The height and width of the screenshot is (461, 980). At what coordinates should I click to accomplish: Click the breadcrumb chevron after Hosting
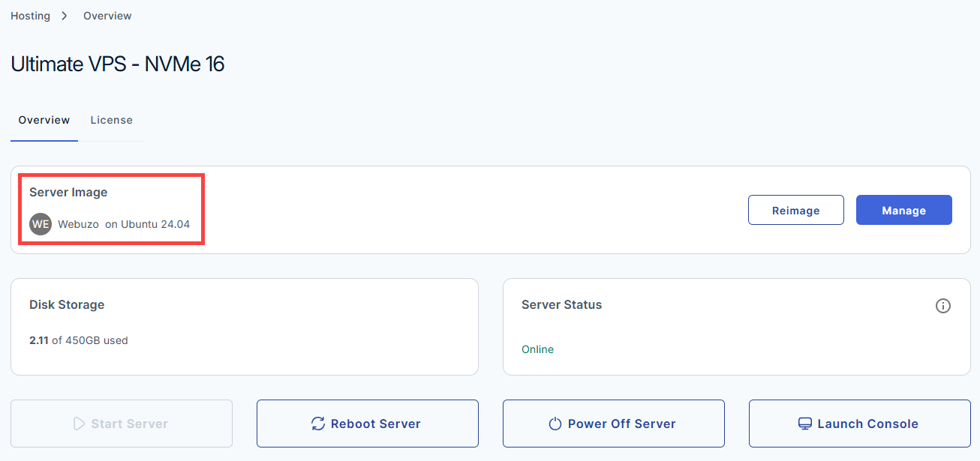pyautogui.click(x=66, y=16)
